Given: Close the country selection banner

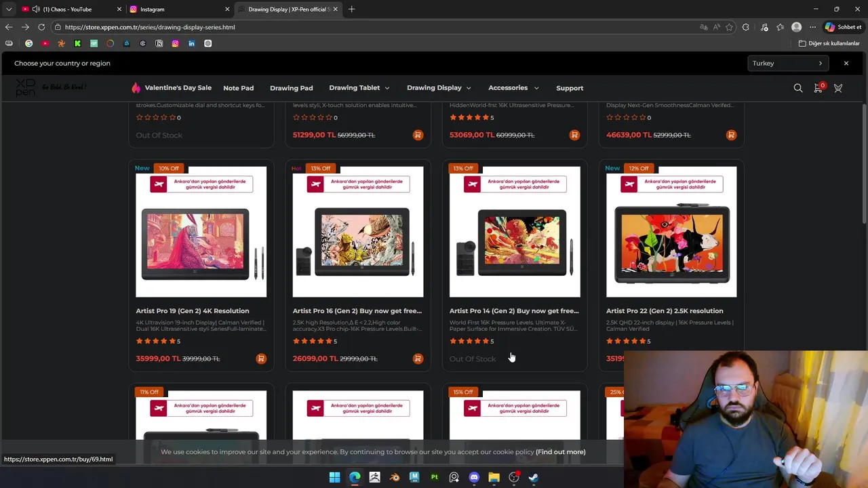Looking at the screenshot, I should [846, 63].
